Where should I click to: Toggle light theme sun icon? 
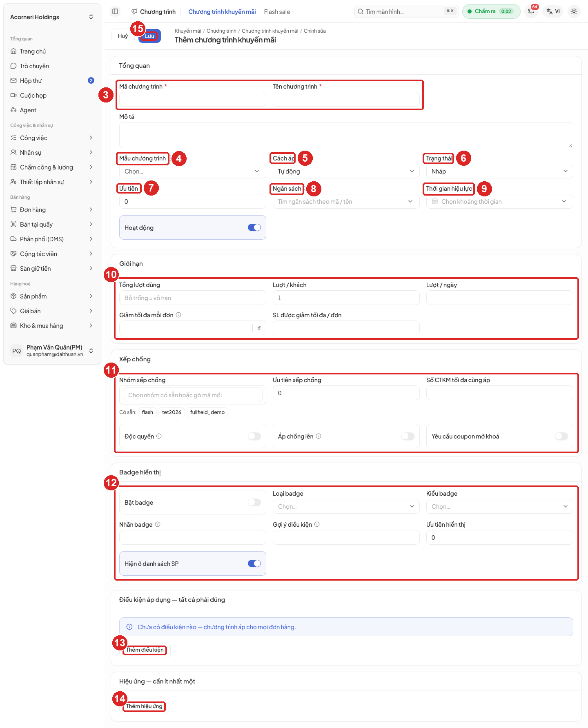pos(574,11)
